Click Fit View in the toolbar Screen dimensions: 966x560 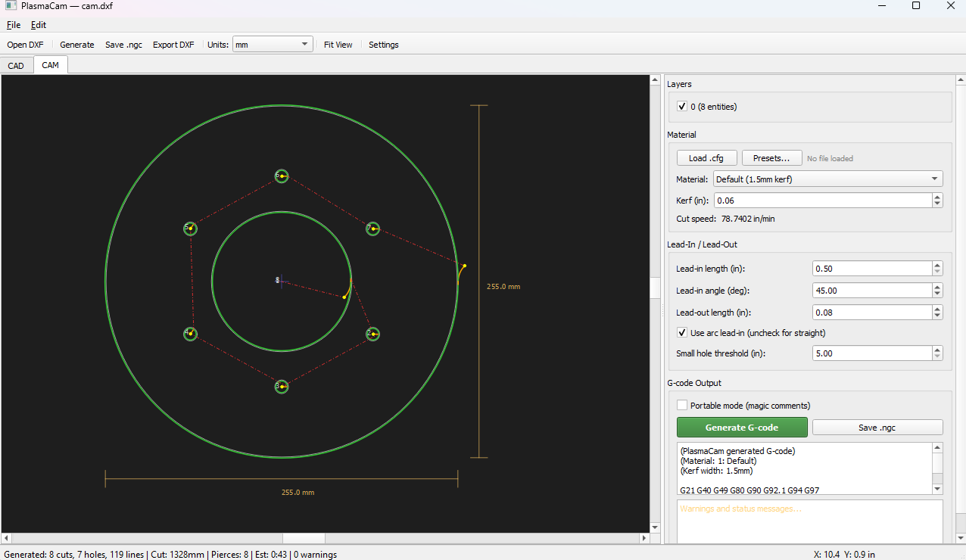coord(338,45)
